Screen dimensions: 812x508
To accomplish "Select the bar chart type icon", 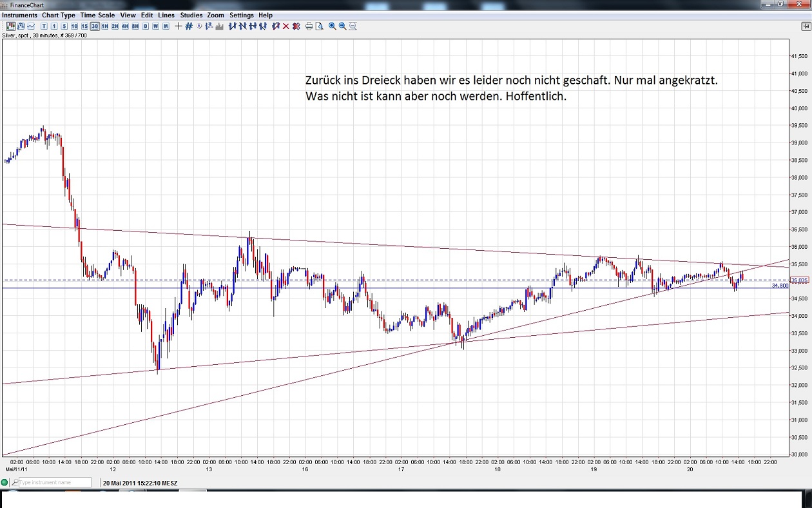I will [21, 26].
